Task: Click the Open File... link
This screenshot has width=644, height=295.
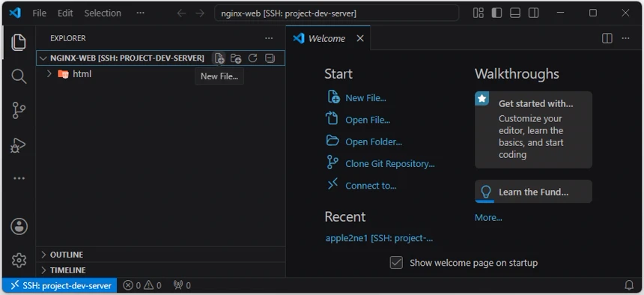Action: [368, 120]
